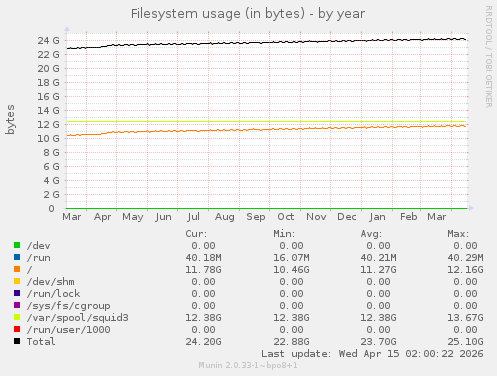Click the squid3 maximum value 13.67G
Viewport: 497px width, 376px height.
pyautogui.click(x=465, y=318)
